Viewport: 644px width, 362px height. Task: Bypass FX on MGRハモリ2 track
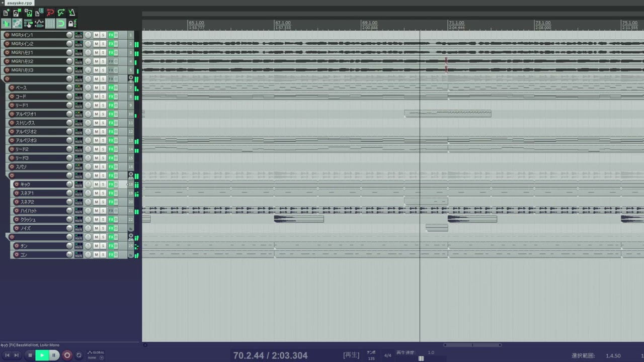click(x=116, y=61)
